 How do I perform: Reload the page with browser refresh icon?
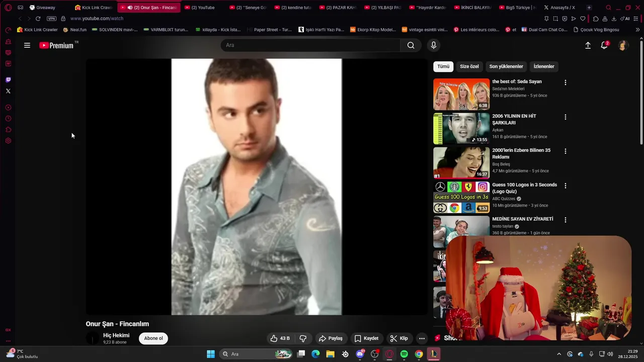38,19
